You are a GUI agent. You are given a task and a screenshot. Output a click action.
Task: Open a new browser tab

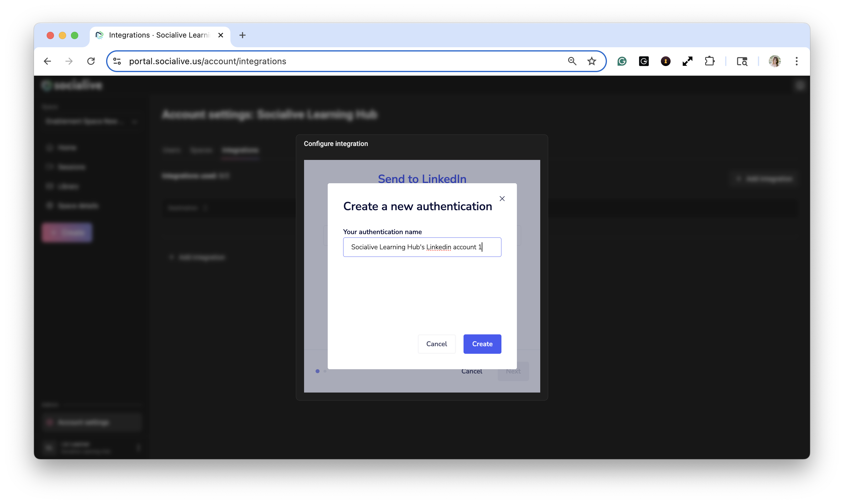tap(242, 35)
